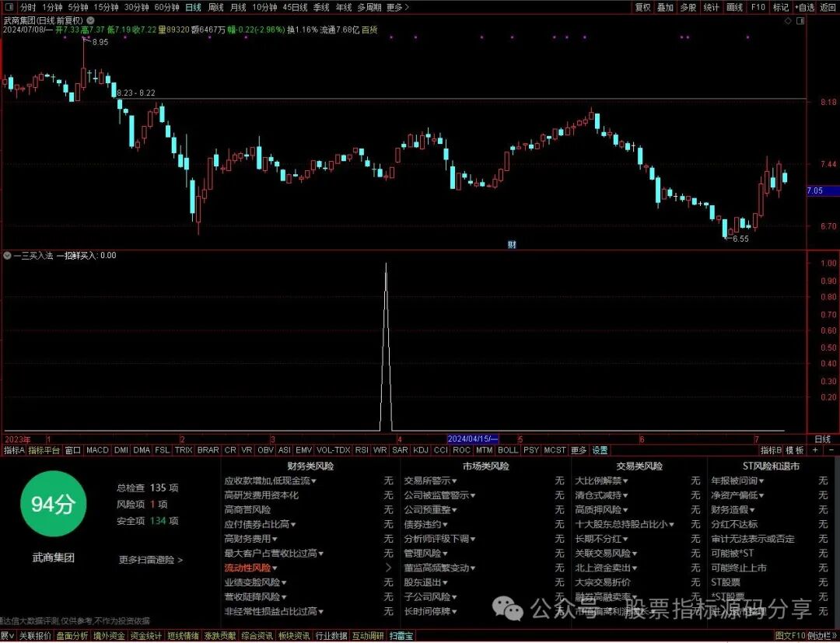This screenshot has height=643, width=840.
Task: Expand 流动性风险 risk item
Action: tap(250, 568)
